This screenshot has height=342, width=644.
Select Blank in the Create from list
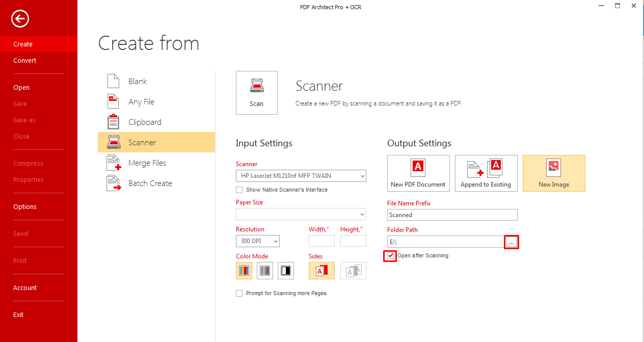[x=156, y=81]
